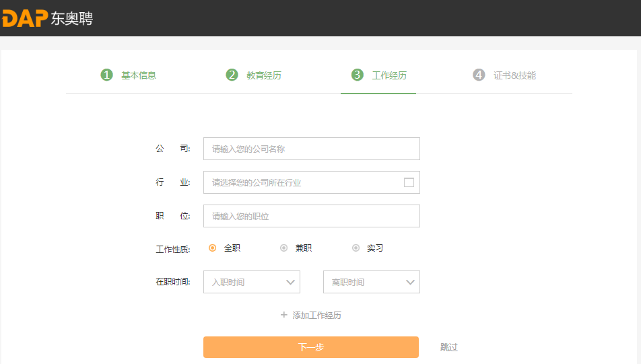
Task: Click the step 3 circle icon
Action: click(358, 75)
